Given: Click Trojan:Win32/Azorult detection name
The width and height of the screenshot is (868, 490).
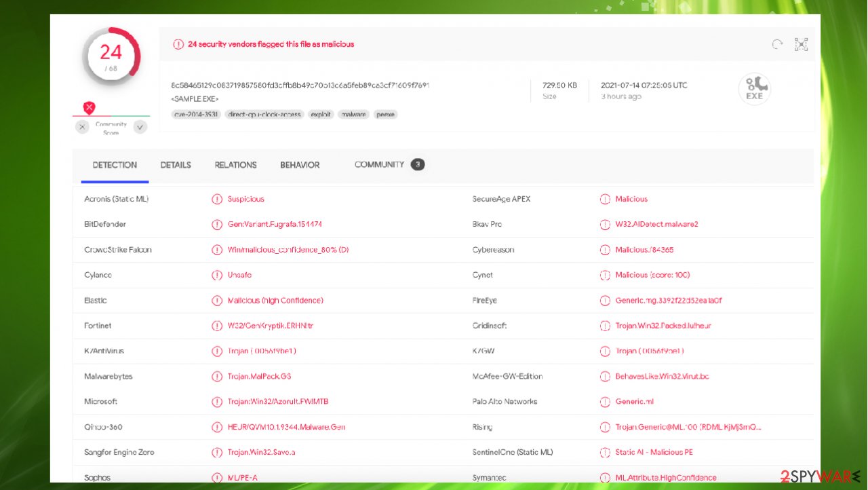Looking at the screenshot, I should pyautogui.click(x=278, y=402).
